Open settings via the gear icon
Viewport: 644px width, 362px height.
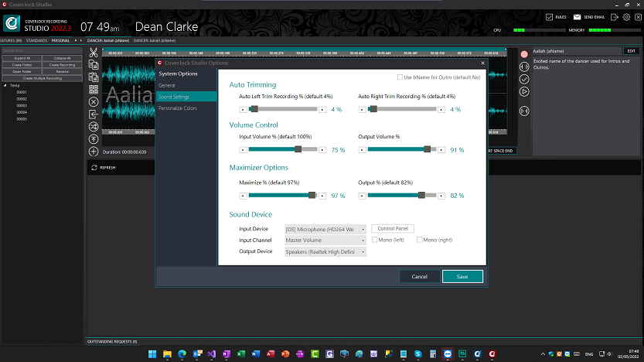[627, 16]
